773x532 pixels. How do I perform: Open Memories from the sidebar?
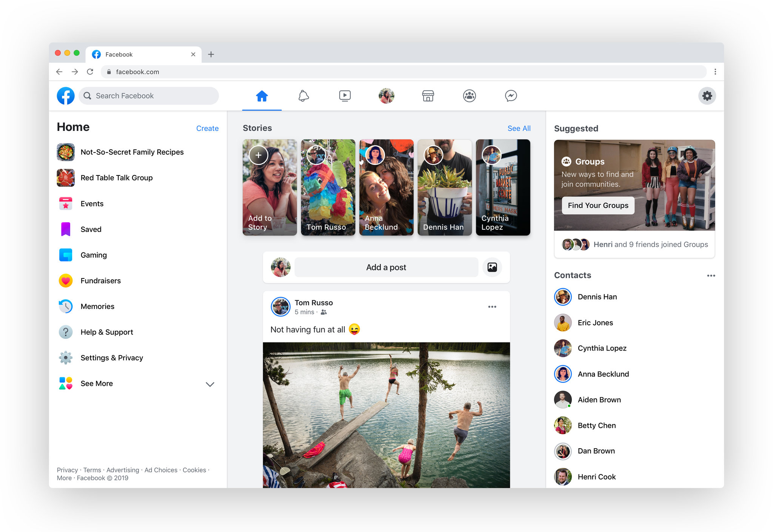[x=97, y=306]
